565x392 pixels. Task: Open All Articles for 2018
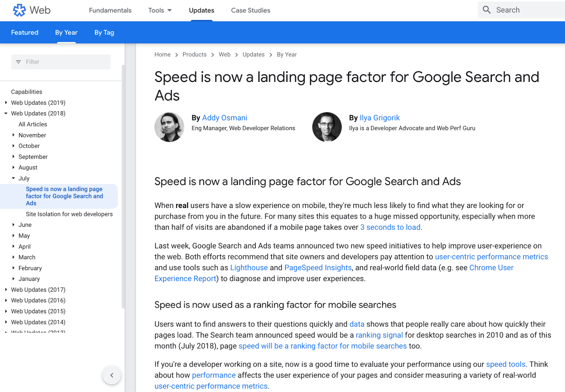pos(33,124)
